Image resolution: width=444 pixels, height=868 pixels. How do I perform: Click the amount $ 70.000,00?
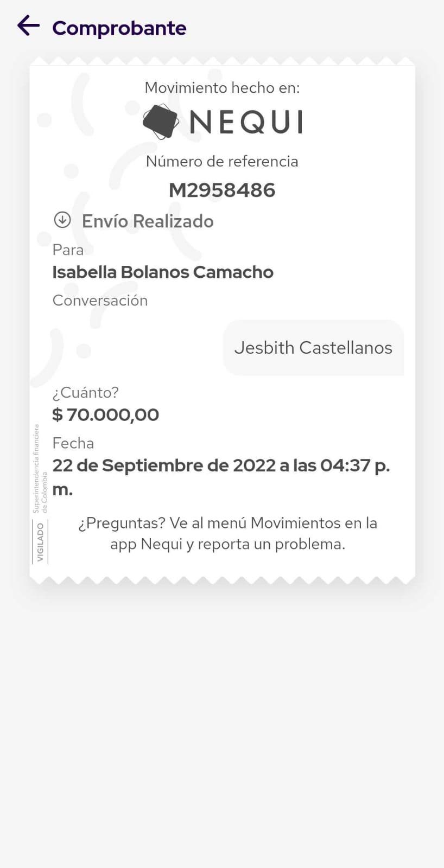pyautogui.click(x=105, y=414)
